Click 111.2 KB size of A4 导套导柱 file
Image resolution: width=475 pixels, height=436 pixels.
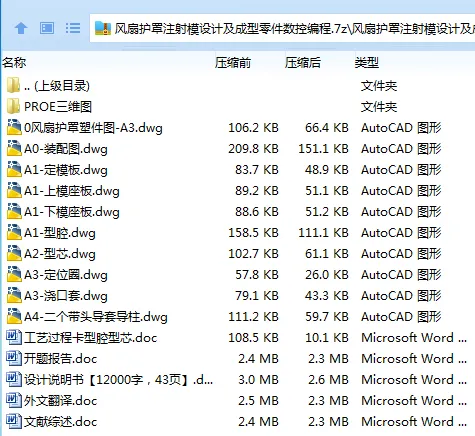253,317
